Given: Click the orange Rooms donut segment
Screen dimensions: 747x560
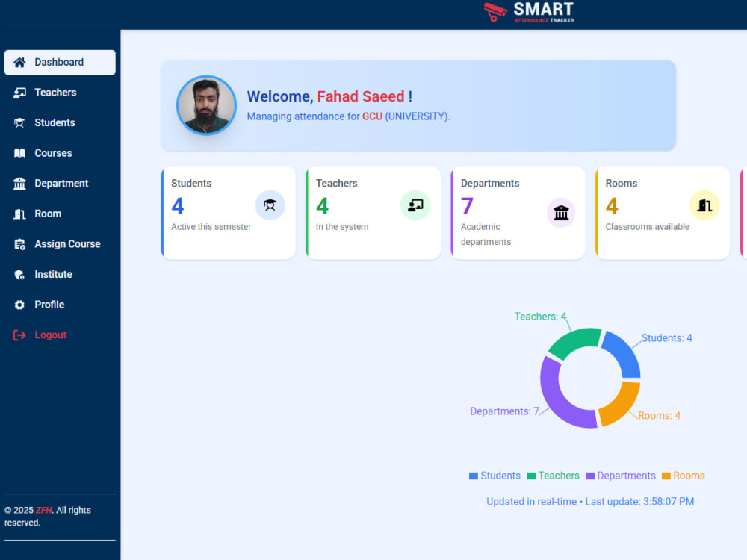Looking at the screenshot, I should tap(623, 405).
